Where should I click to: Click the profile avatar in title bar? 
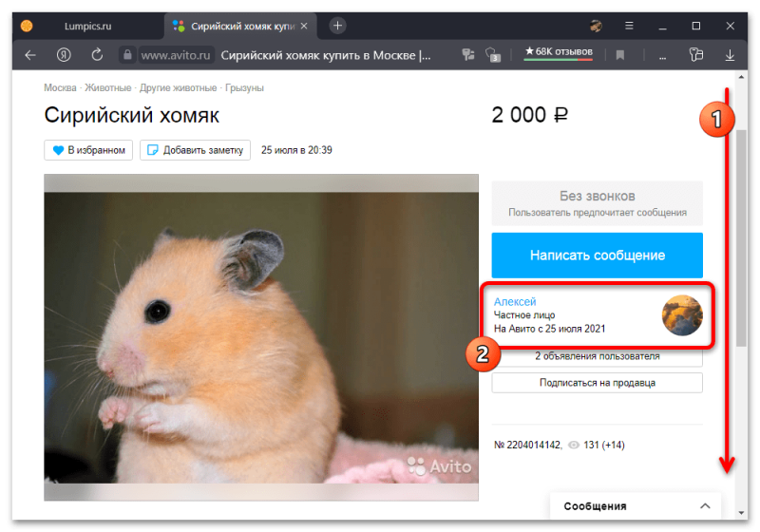click(x=597, y=26)
